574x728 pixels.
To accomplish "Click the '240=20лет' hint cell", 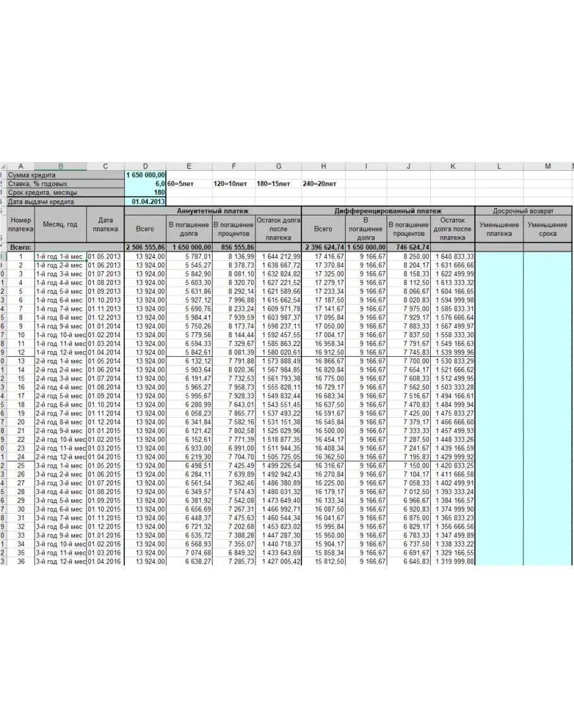I will (320, 183).
